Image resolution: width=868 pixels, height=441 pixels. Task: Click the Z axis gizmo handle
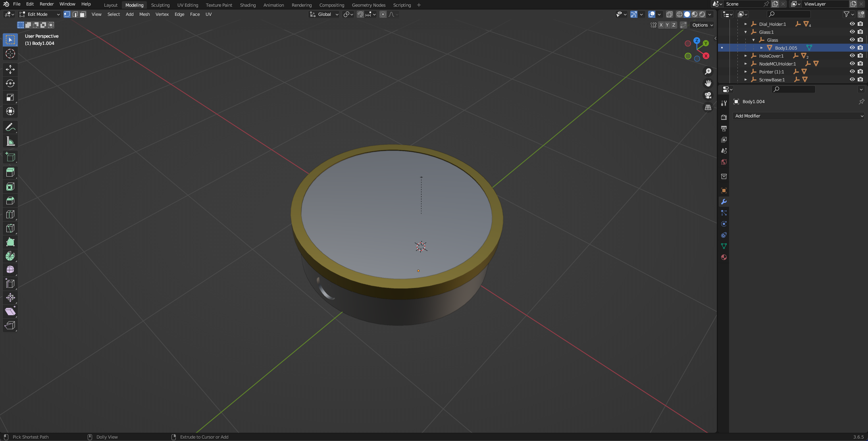[x=697, y=40]
